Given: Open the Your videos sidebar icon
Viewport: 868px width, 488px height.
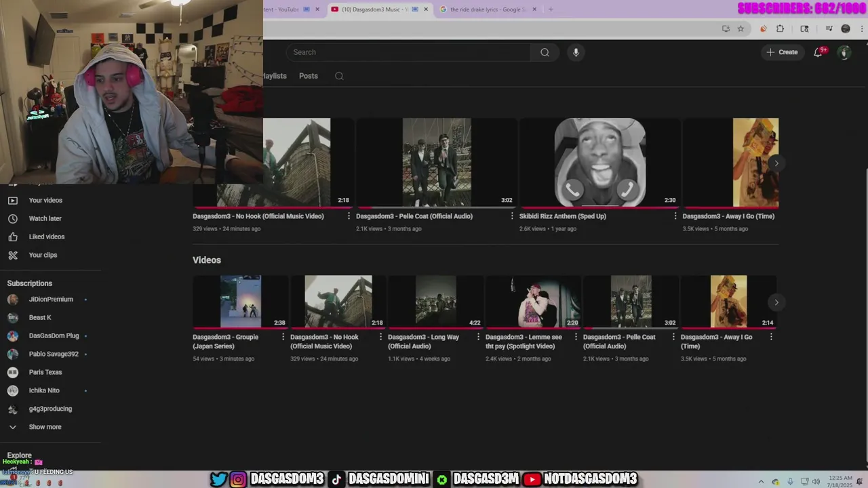Looking at the screenshot, I should pos(12,201).
